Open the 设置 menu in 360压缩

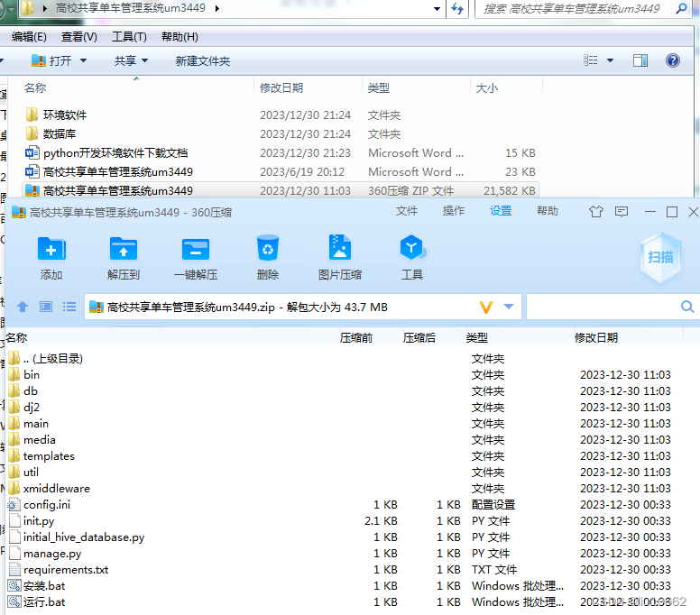[x=501, y=211]
